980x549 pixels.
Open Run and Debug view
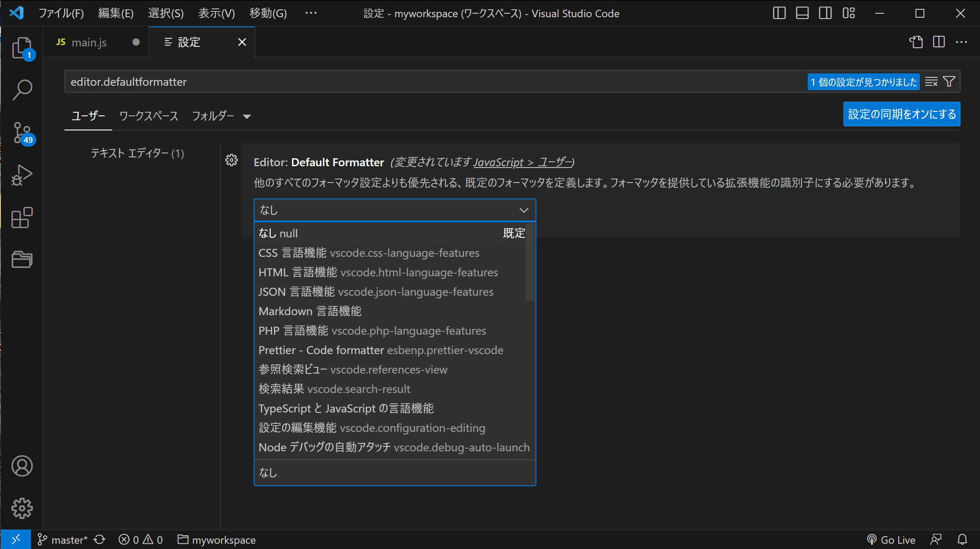[22, 175]
